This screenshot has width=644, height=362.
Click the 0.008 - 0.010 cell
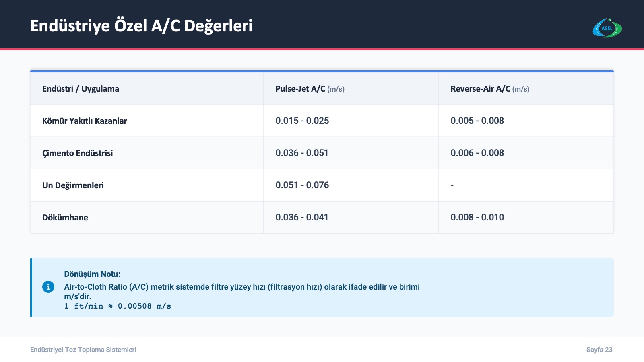pos(477,217)
